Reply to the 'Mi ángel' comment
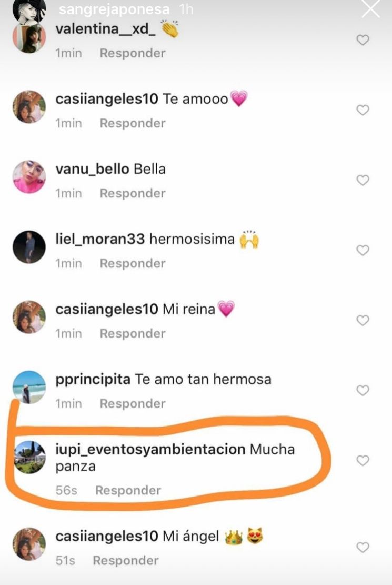This screenshot has height=585, width=392. pyautogui.click(x=125, y=560)
